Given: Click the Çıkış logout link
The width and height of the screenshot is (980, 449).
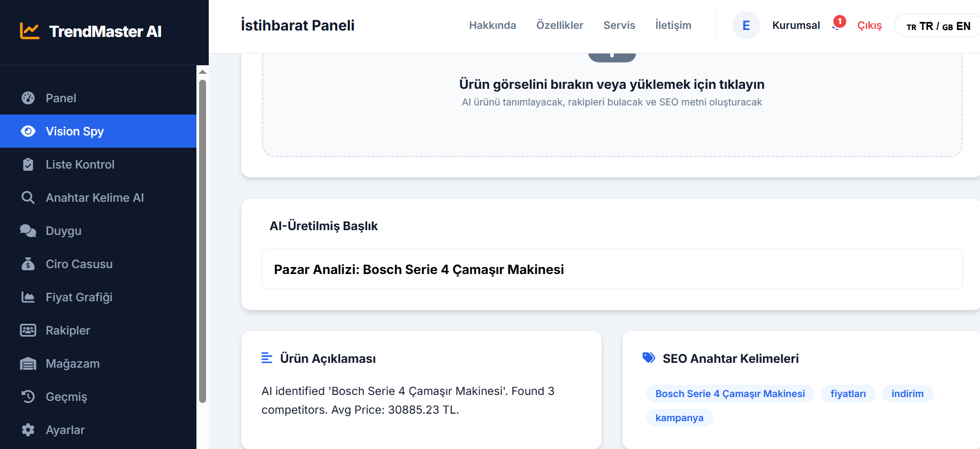Looking at the screenshot, I should 869,26.
